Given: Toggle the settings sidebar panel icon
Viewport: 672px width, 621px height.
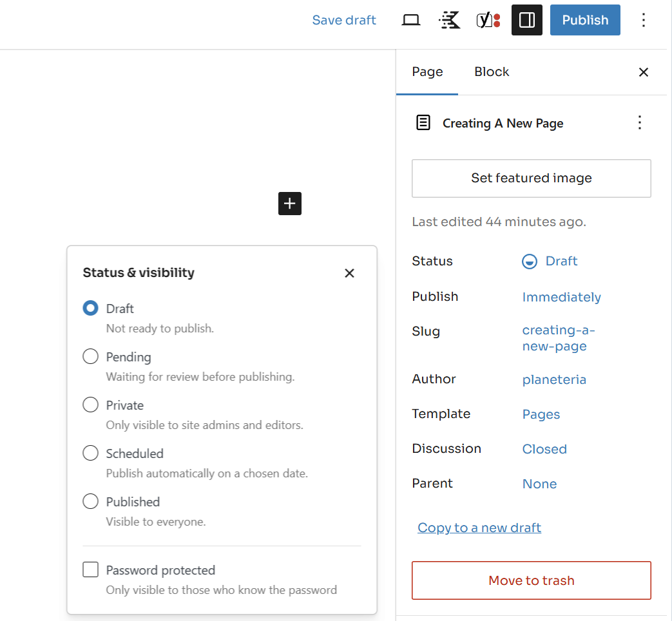Looking at the screenshot, I should coord(527,20).
